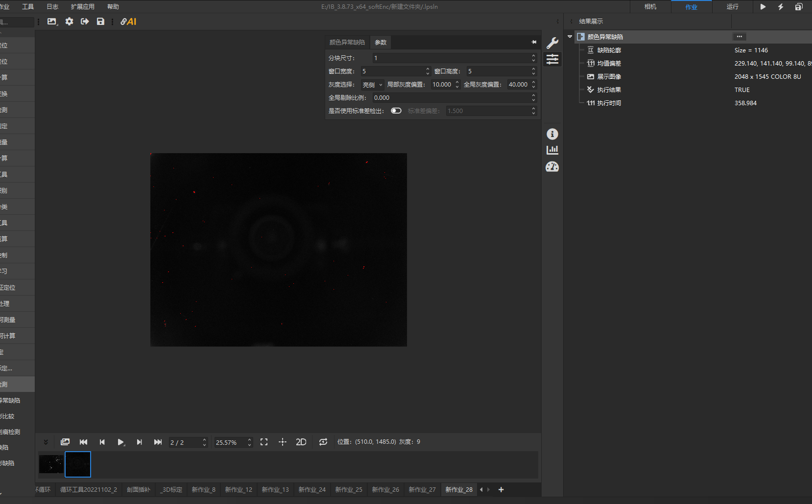Open the histogram chart panel icon

click(x=552, y=150)
